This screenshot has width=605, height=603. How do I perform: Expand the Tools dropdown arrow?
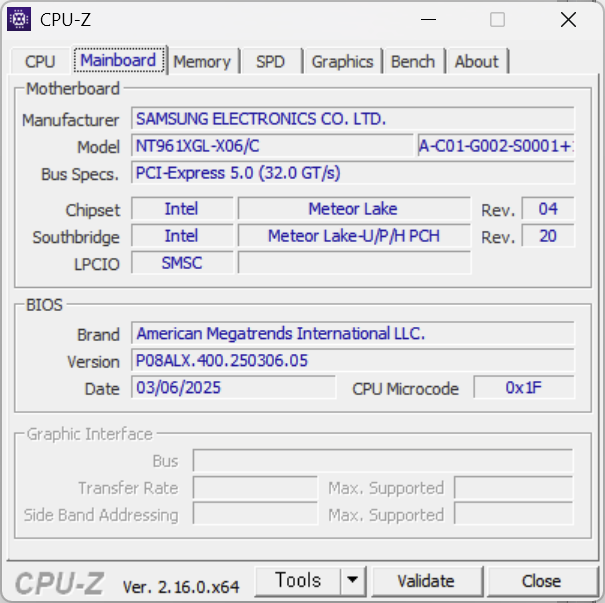tap(352, 581)
